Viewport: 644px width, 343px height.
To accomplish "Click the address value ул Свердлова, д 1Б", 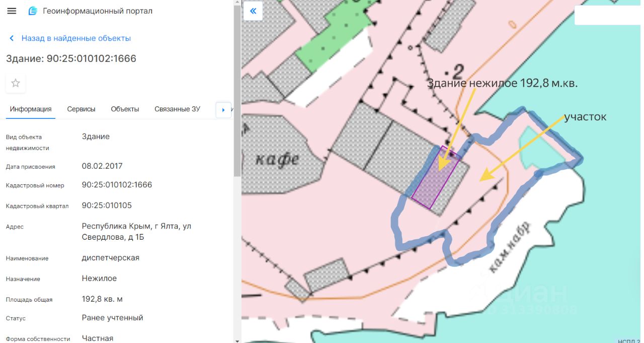I will tap(136, 232).
